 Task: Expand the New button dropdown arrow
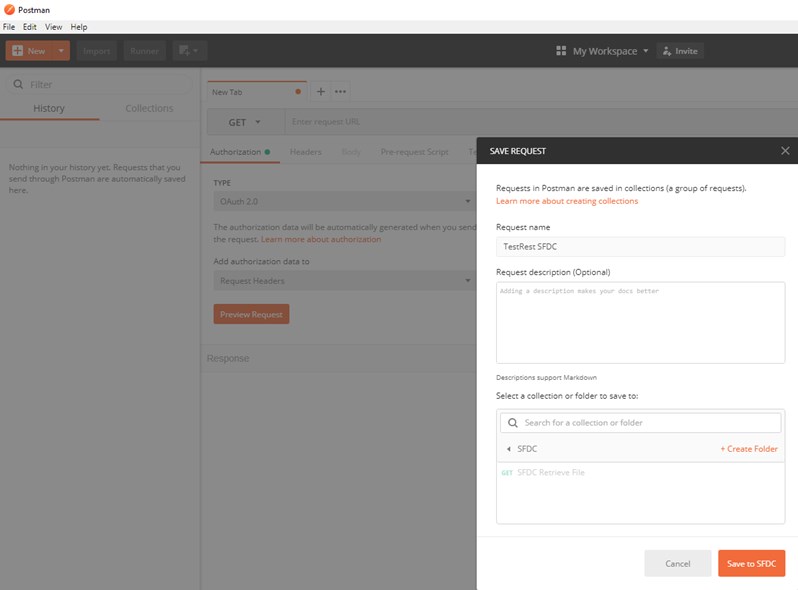61,51
